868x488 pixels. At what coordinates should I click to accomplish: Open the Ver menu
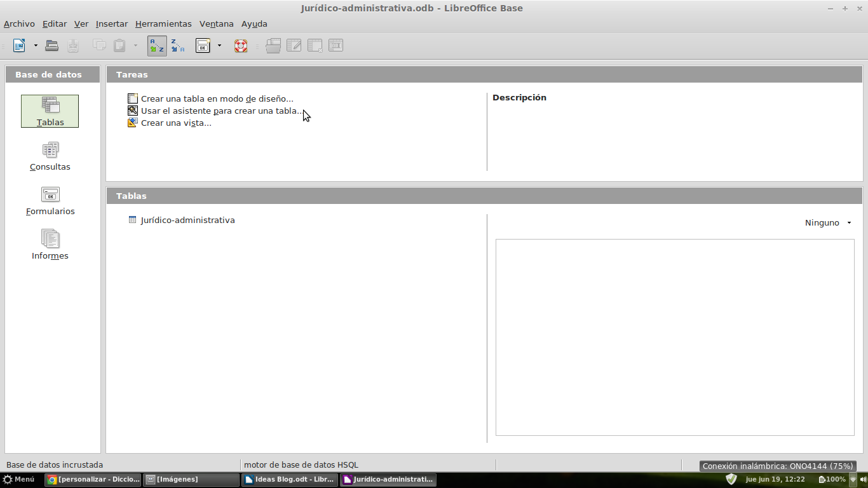81,24
